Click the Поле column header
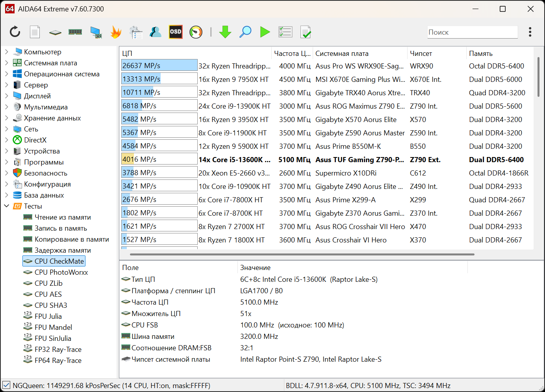This screenshot has width=545, height=392. pyautogui.click(x=178, y=268)
